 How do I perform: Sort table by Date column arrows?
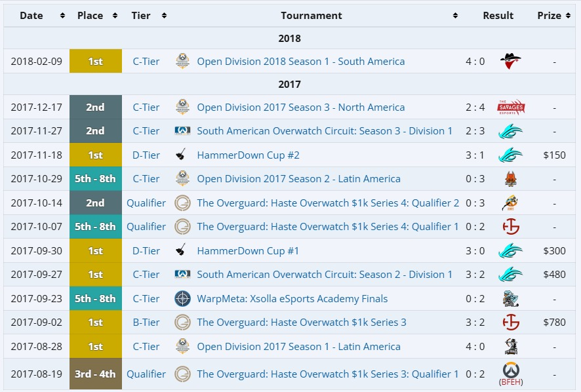(x=62, y=16)
